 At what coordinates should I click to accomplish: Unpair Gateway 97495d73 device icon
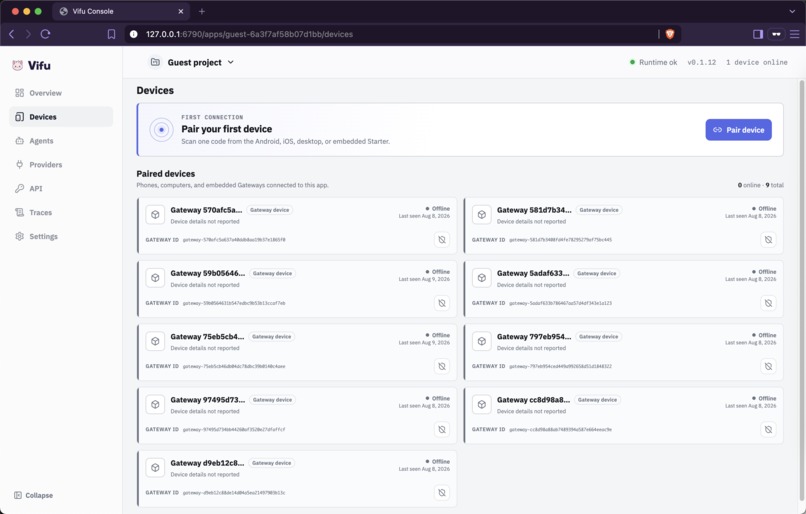tap(442, 430)
